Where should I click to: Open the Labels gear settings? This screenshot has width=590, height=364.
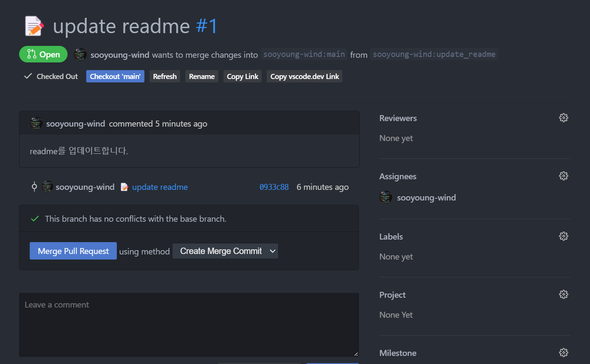pyautogui.click(x=563, y=237)
